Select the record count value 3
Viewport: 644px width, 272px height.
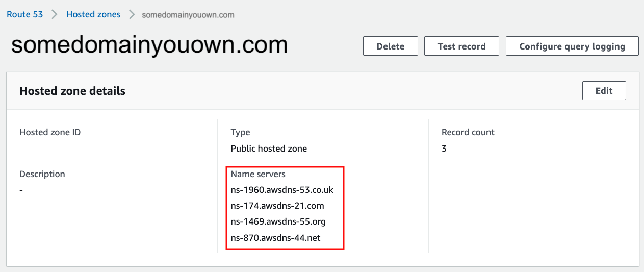pos(444,149)
